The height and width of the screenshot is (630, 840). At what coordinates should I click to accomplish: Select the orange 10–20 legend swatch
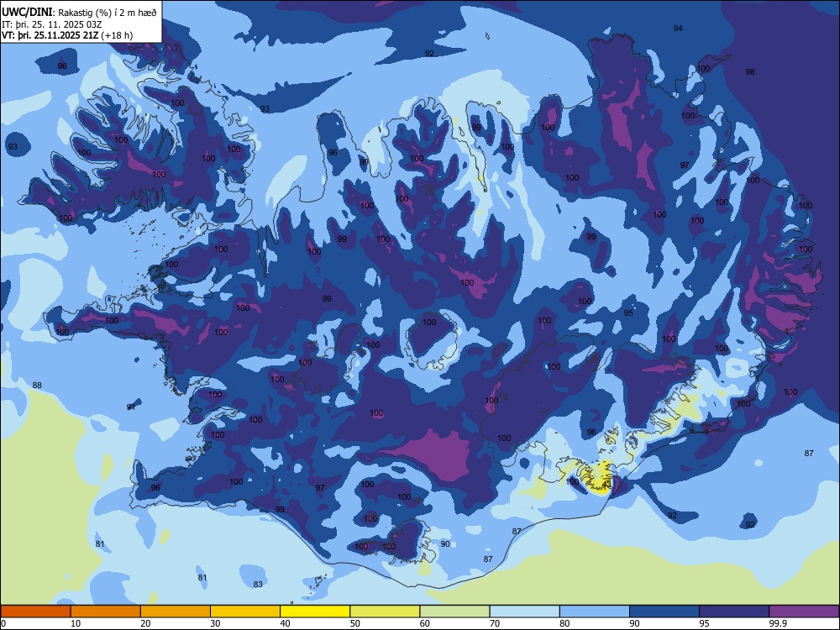click(x=106, y=612)
